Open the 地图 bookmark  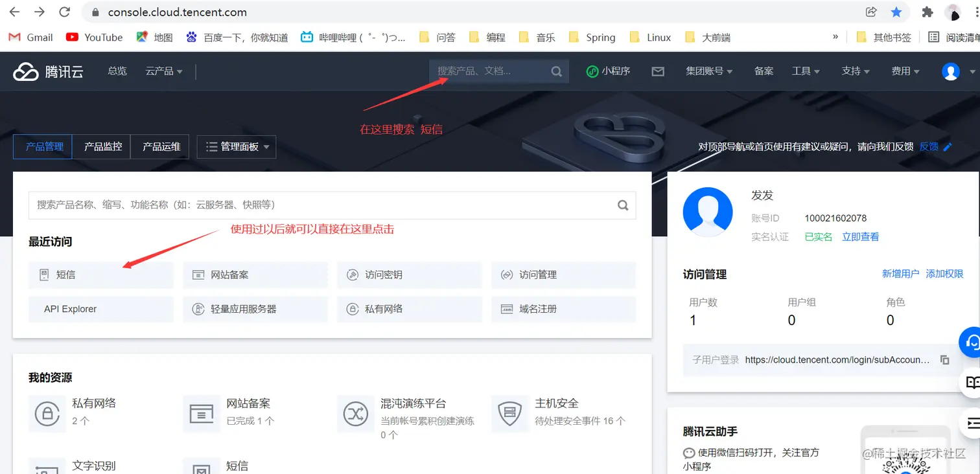click(154, 38)
